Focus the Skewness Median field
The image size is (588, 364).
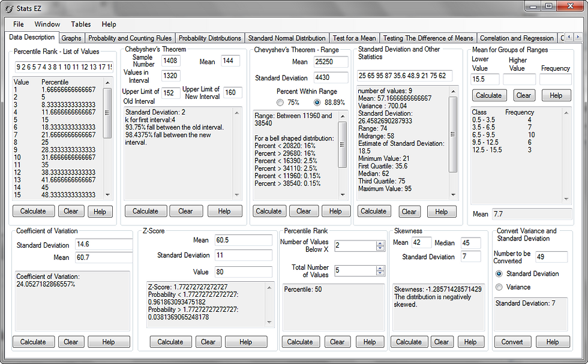click(470, 243)
